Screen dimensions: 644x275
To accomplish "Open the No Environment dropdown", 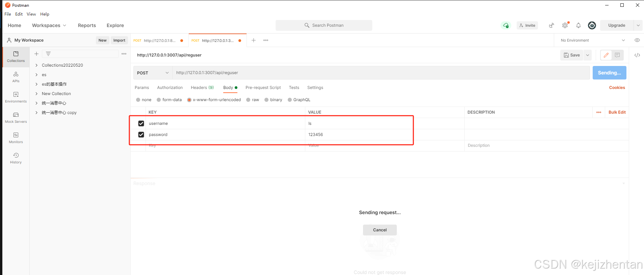I will click(593, 40).
